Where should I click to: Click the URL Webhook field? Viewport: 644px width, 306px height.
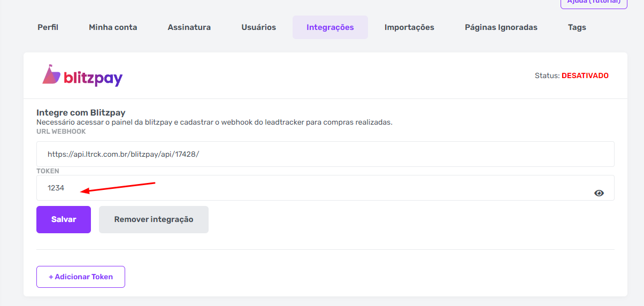tap(325, 154)
